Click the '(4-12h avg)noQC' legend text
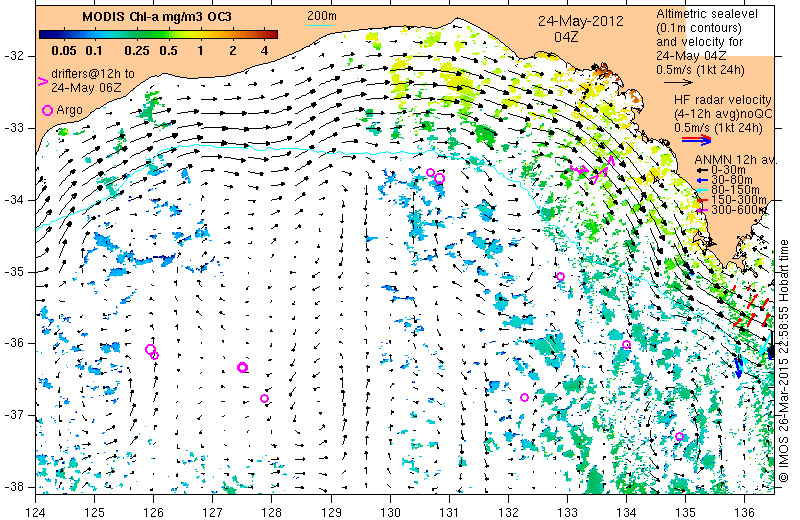The image size is (800, 520). [x=723, y=114]
